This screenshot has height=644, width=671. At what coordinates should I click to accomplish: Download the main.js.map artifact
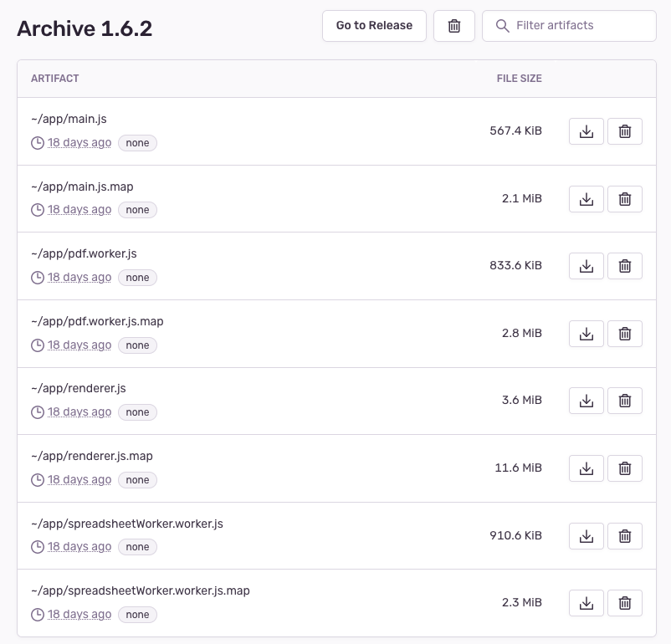[x=586, y=198]
